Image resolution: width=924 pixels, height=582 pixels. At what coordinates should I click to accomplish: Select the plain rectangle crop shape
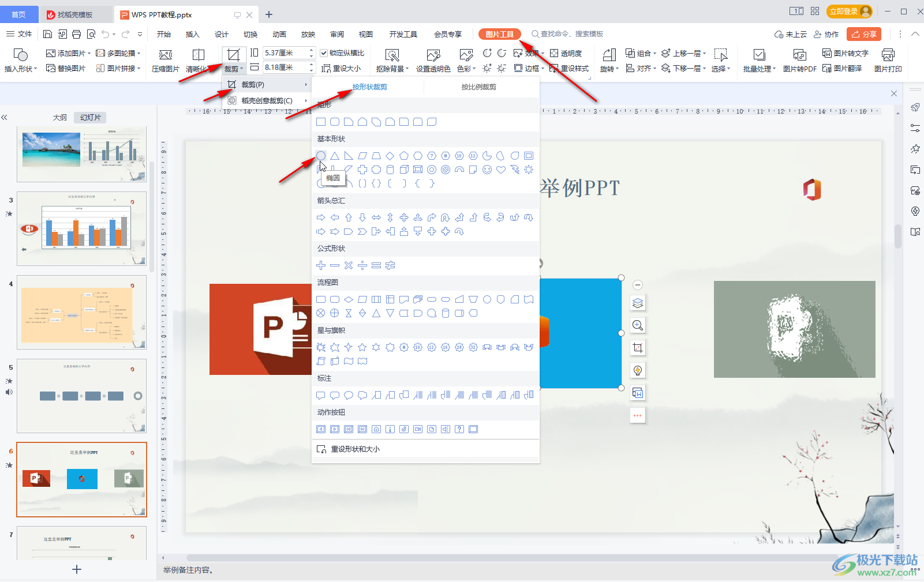click(x=321, y=122)
